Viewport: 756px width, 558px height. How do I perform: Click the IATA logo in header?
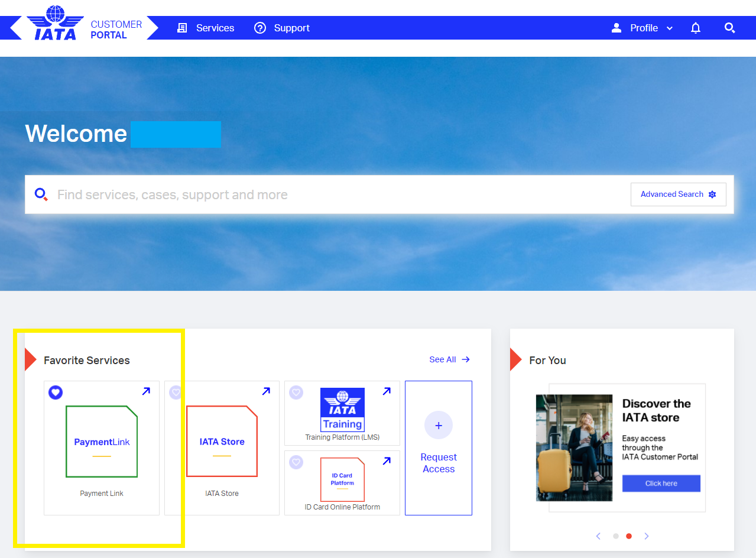click(x=56, y=22)
